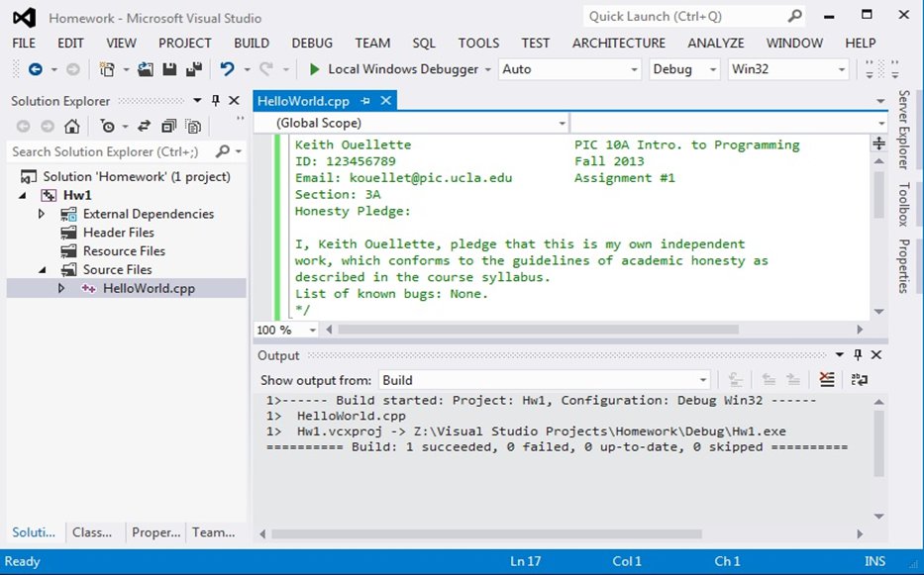Open the DEBUG menu

pyautogui.click(x=312, y=43)
